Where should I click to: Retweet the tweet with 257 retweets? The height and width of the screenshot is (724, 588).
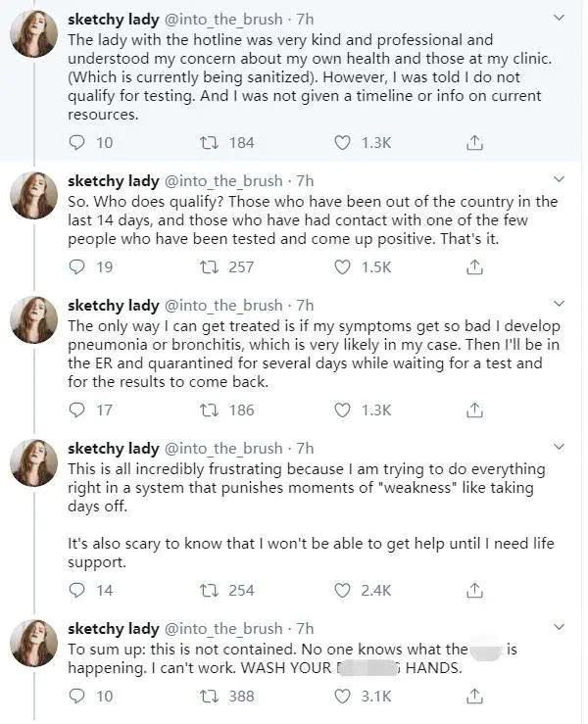pos(208,266)
